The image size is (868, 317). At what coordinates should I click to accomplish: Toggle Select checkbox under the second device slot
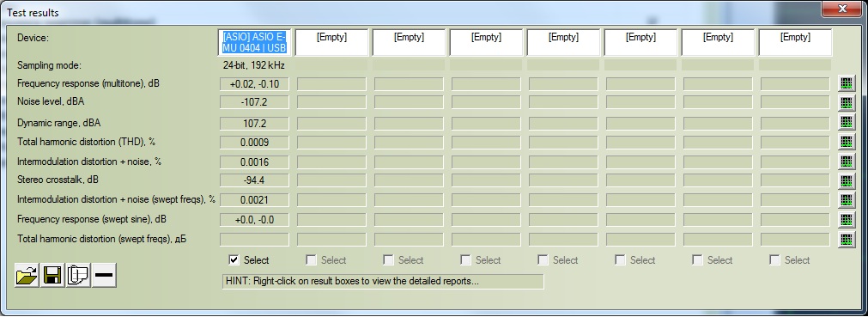(x=311, y=260)
